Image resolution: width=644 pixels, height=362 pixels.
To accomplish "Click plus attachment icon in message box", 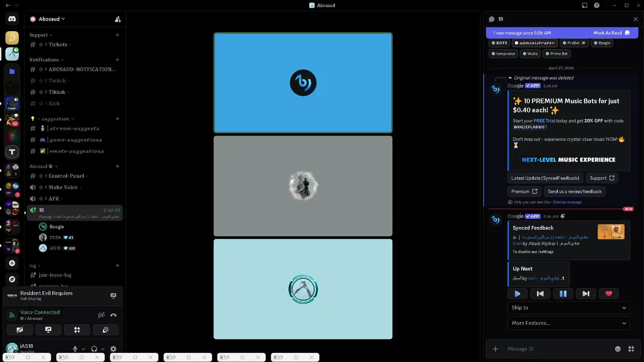I will (496, 349).
